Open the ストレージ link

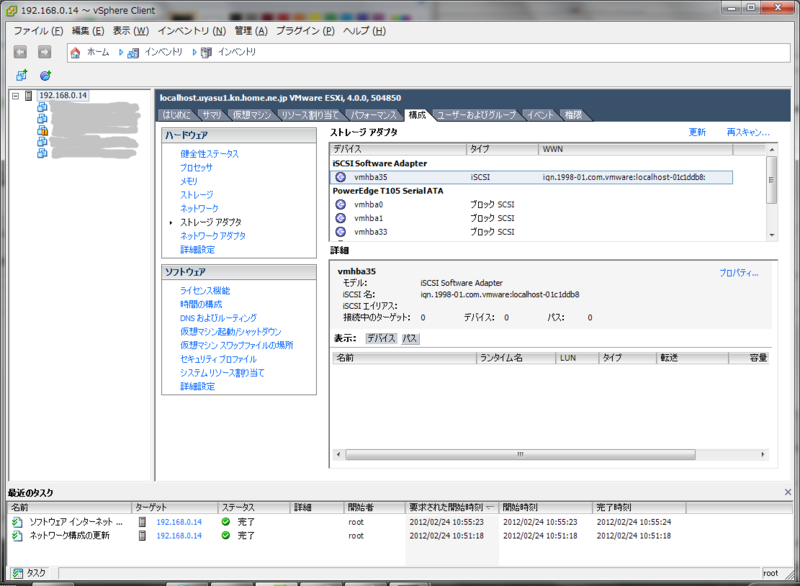196,195
